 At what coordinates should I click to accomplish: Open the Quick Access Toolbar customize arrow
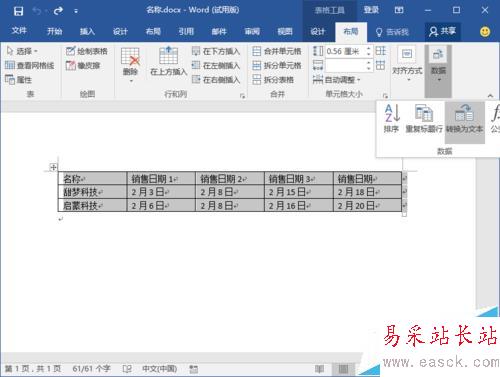pyautogui.click(x=76, y=11)
